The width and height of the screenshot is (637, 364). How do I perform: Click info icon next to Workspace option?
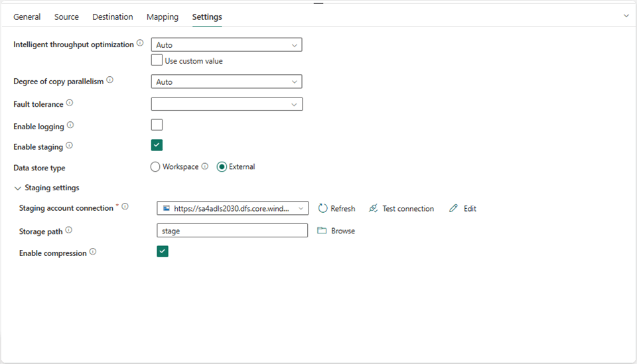(x=205, y=166)
